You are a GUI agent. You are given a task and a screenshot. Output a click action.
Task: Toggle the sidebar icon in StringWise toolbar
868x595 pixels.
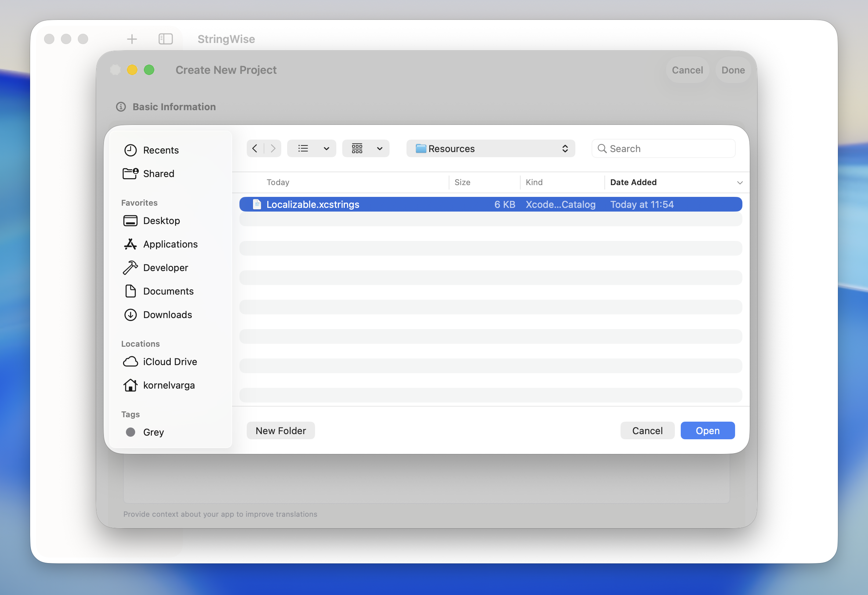166,39
